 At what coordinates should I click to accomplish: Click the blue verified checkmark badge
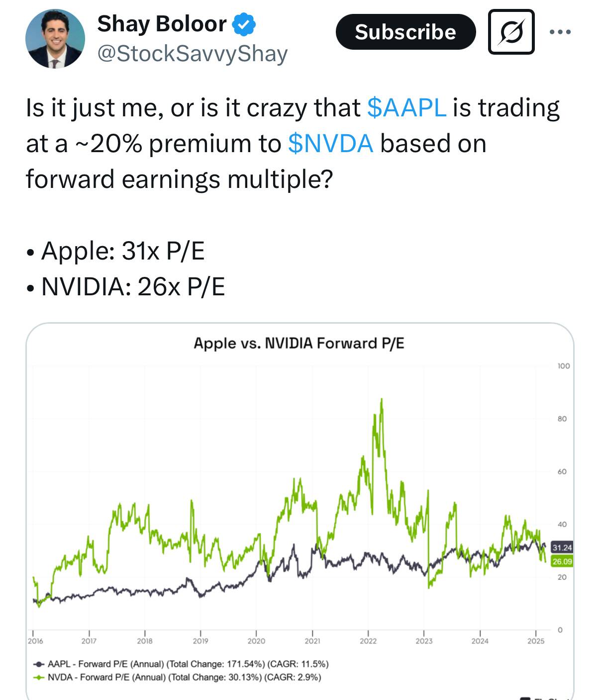(244, 24)
